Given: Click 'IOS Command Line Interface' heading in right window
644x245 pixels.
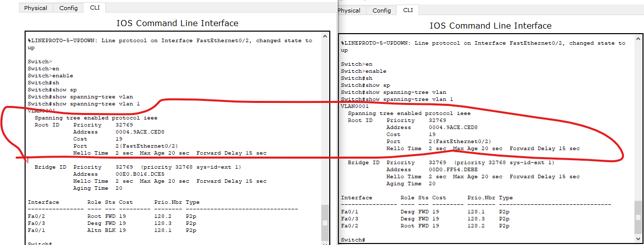Looking at the screenshot, I should pos(490,26).
